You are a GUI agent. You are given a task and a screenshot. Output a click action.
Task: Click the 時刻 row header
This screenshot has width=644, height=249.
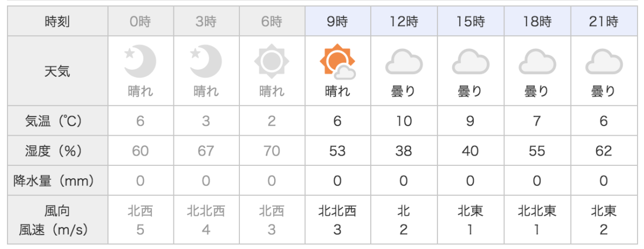(x=57, y=22)
